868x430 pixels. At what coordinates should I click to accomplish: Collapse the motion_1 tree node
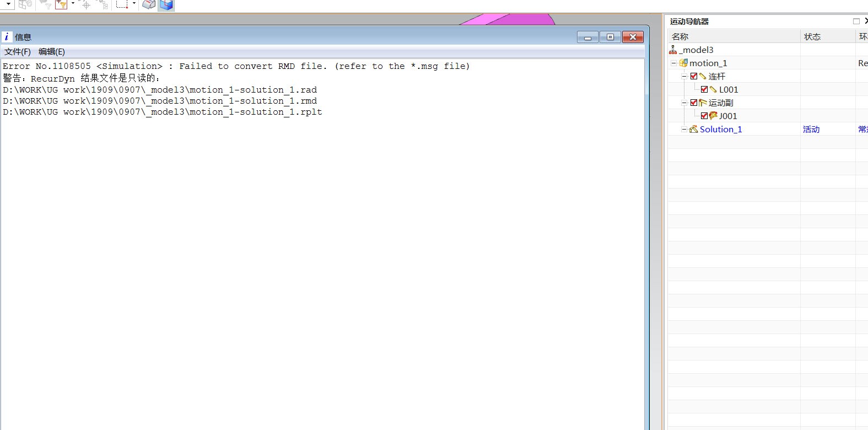(673, 63)
